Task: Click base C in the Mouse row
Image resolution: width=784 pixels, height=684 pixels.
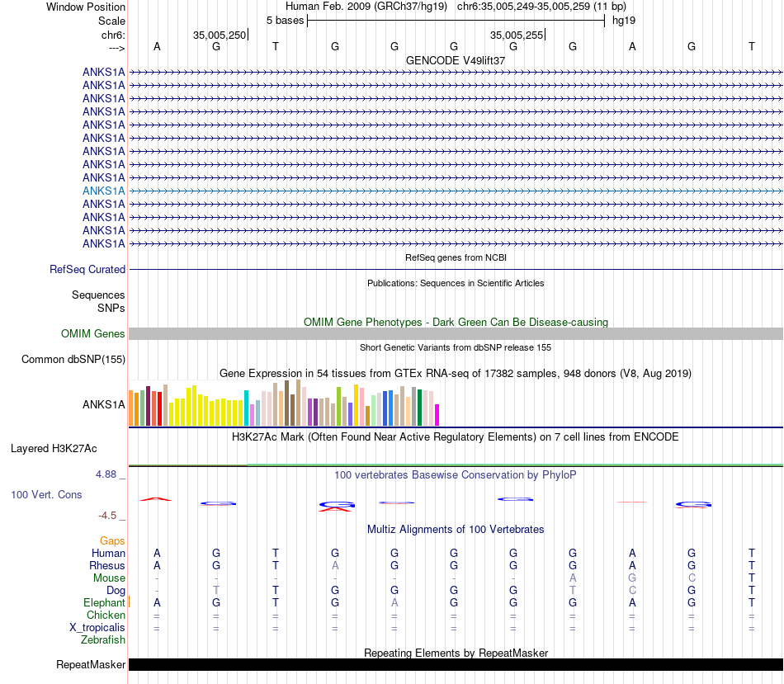Action: coord(692,578)
